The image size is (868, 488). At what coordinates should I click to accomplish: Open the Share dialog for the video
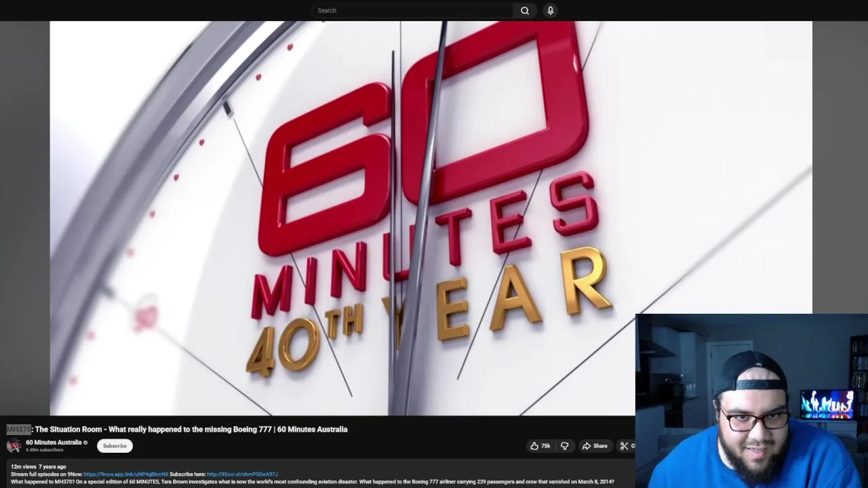pyautogui.click(x=595, y=446)
